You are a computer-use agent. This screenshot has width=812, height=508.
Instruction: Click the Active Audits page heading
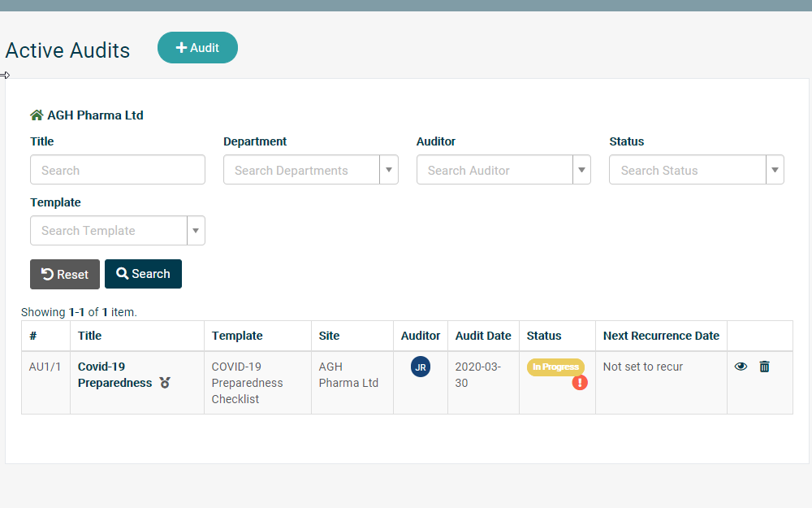68,50
